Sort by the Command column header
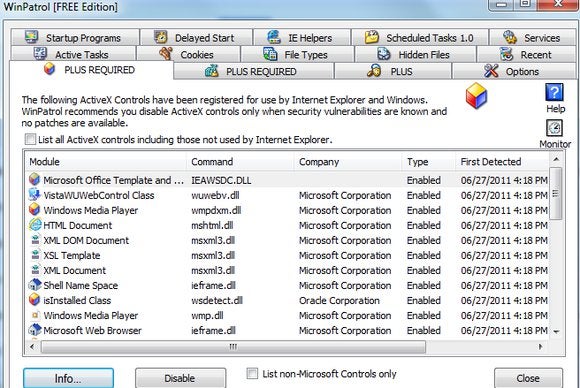Image resolution: width=580 pixels, height=388 pixels. coord(241,162)
